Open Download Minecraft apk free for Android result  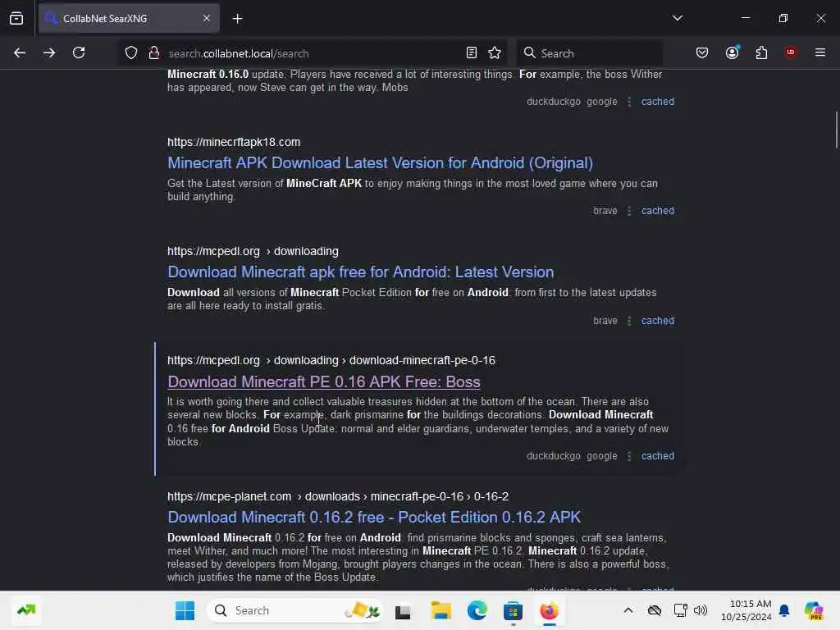pyautogui.click(x=361, y=272)
